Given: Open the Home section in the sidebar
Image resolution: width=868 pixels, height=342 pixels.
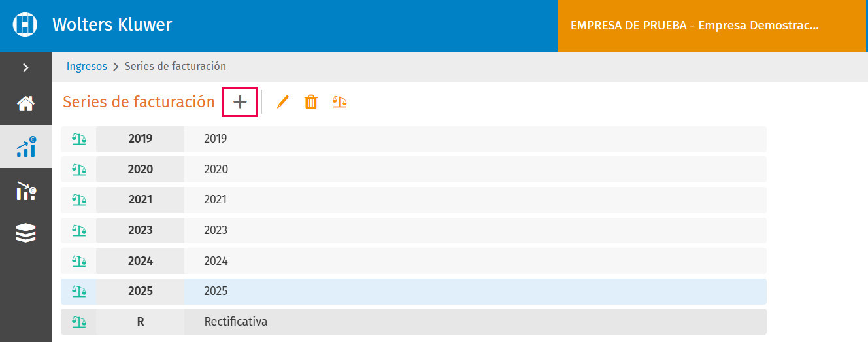Looking at the screenshot, I should click(x=26, y=103).
